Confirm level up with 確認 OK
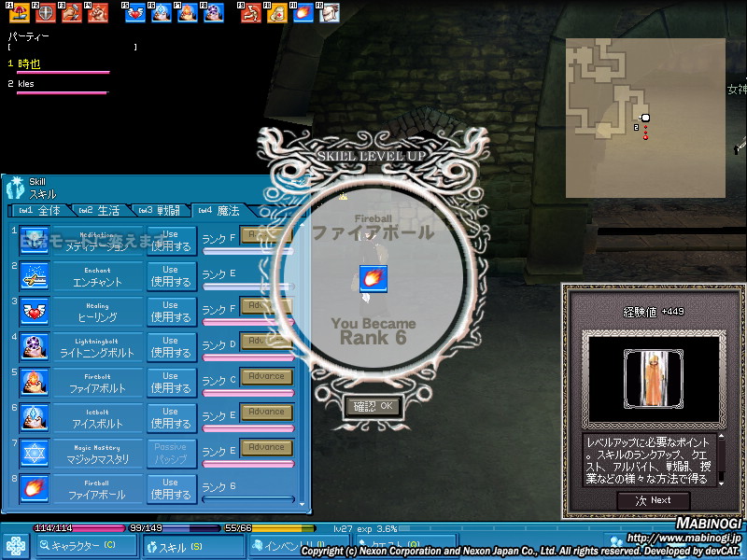Viewport: 747px width, 560px height. [x=373, y=406]
